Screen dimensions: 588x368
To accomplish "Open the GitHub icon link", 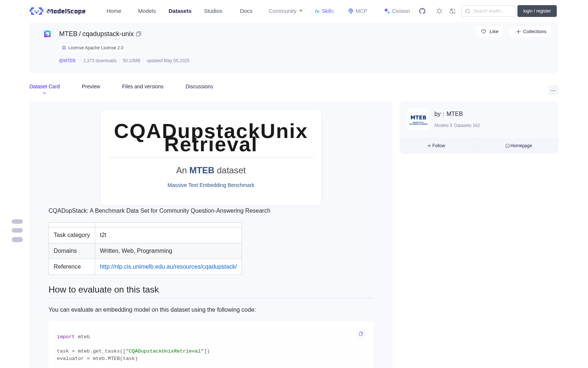I will 422,11.
